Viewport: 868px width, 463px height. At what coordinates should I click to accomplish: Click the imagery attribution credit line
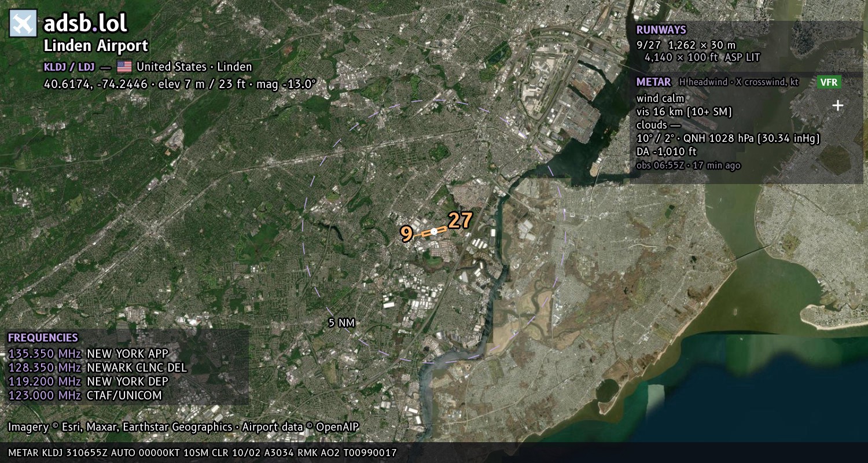pyautogui.click(x=183, y=427)
